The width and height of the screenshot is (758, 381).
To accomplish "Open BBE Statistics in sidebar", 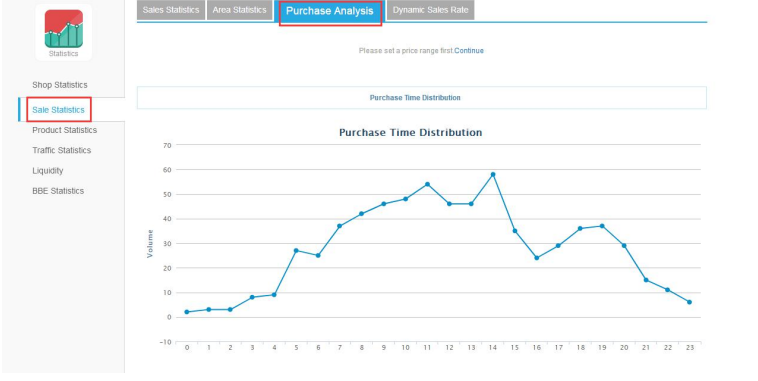I will coord(58,191).
